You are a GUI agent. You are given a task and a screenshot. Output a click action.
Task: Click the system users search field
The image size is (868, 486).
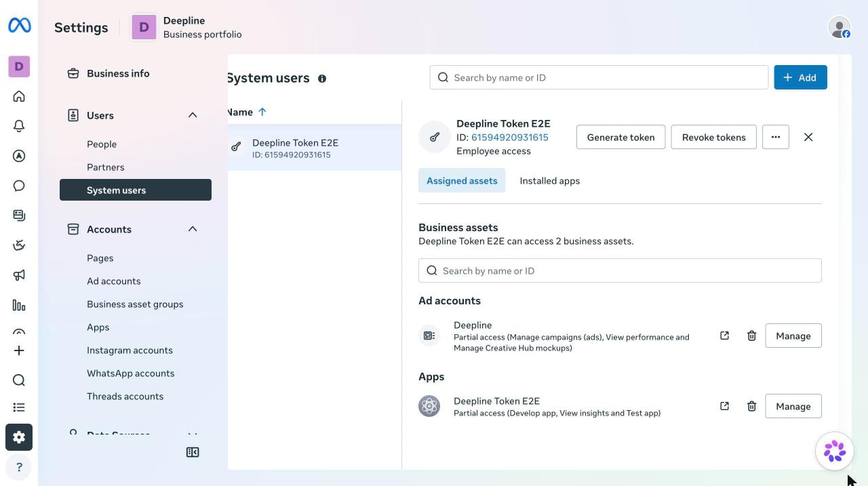pos(599,77)
